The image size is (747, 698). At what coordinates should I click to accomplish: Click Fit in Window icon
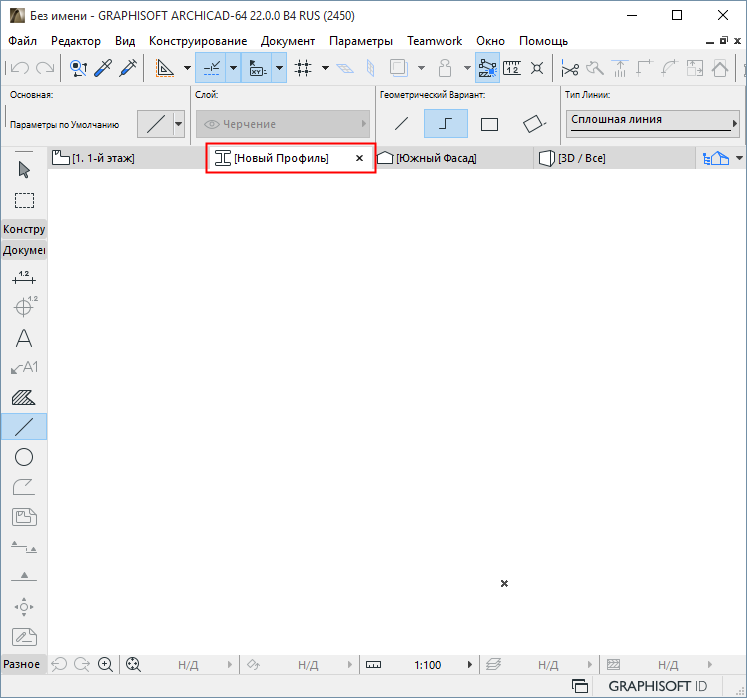(x=133, y=664)
